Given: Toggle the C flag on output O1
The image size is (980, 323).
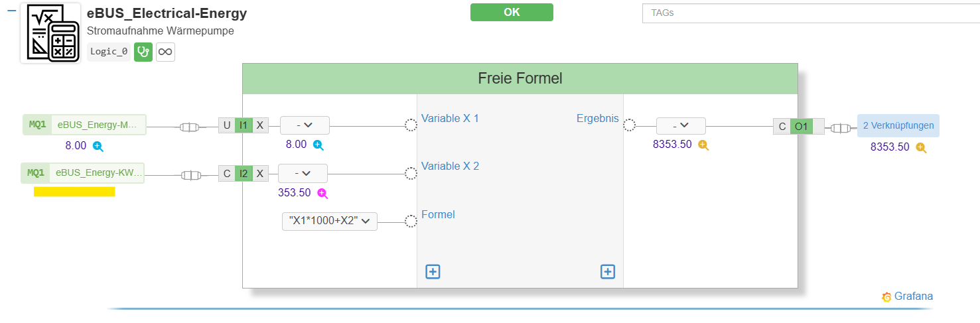Looking at the screenshot, I should [x=782, y=126].
